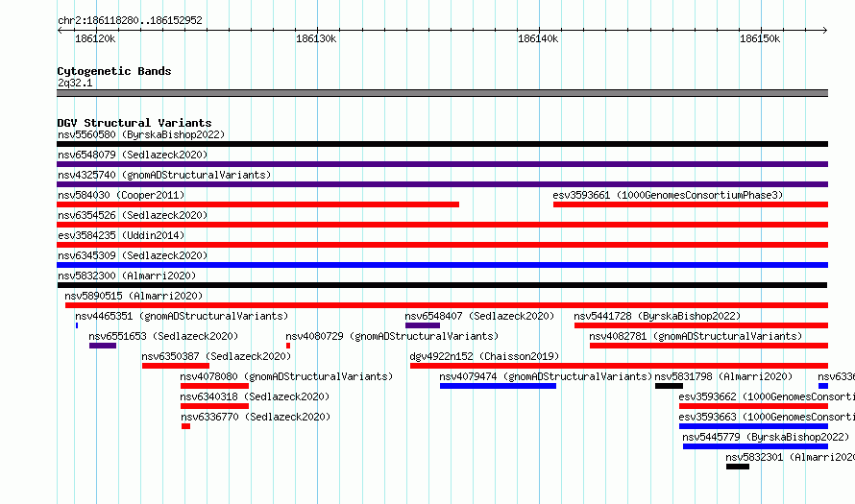Screen dimensions: 855x504
Task: Click the red nsv5441728 variant bar
Action: (x=701, y=325)
